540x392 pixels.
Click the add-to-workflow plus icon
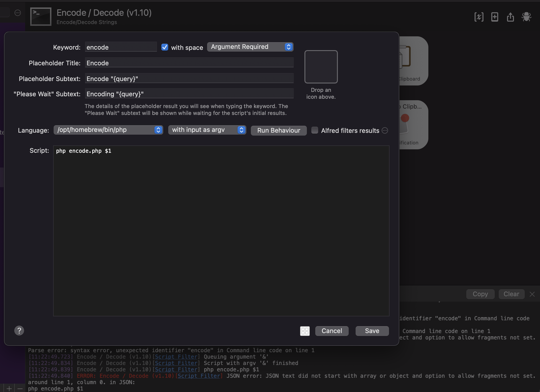495,17
